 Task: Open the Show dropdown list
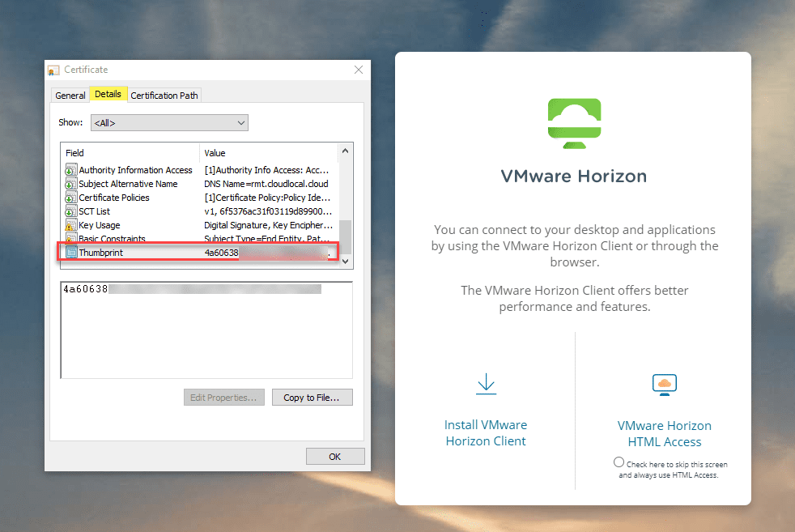(169, 123)
